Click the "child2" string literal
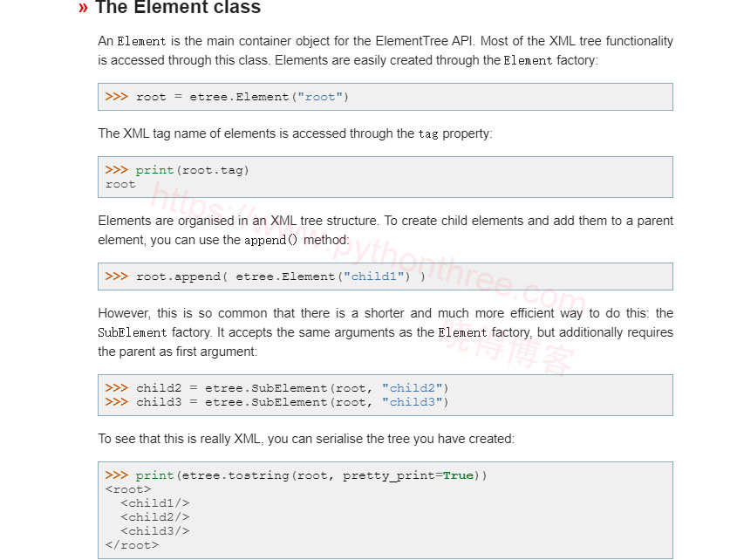Viewport: 737px width, 560px height. pyautogui.click(x=413, y=388)
